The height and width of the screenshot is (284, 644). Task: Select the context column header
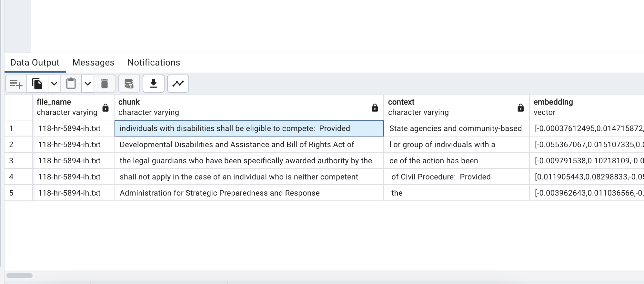[x=457, y=107]
